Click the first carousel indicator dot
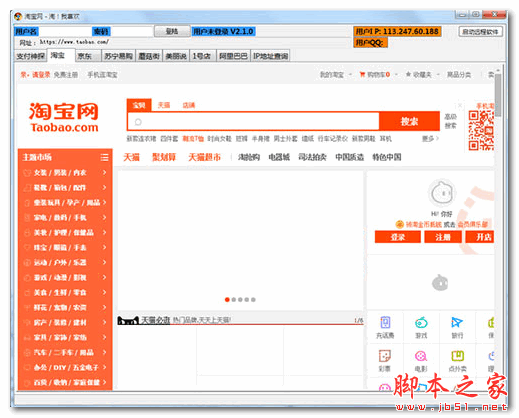Viewport: 519px width, 418px height. (227, 299)
